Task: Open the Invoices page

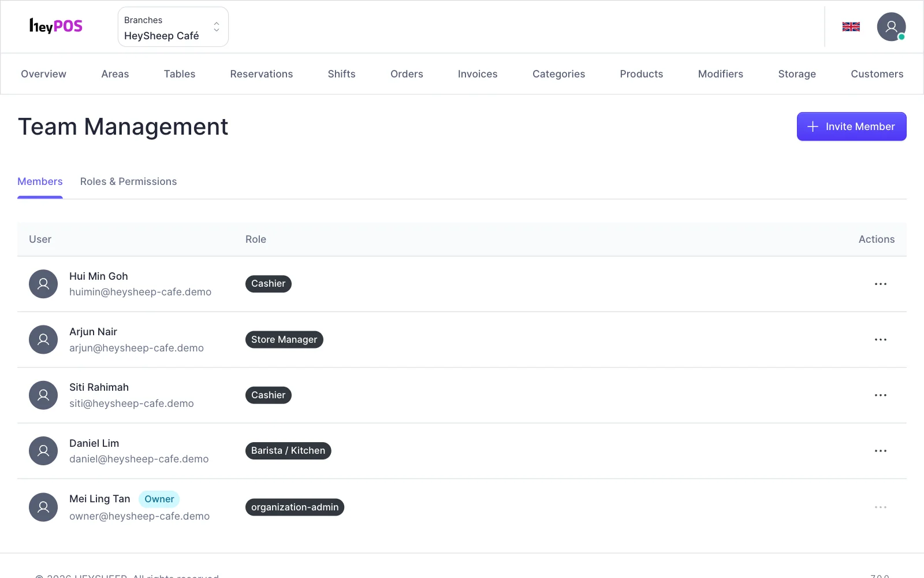Action: click(478, 74)
